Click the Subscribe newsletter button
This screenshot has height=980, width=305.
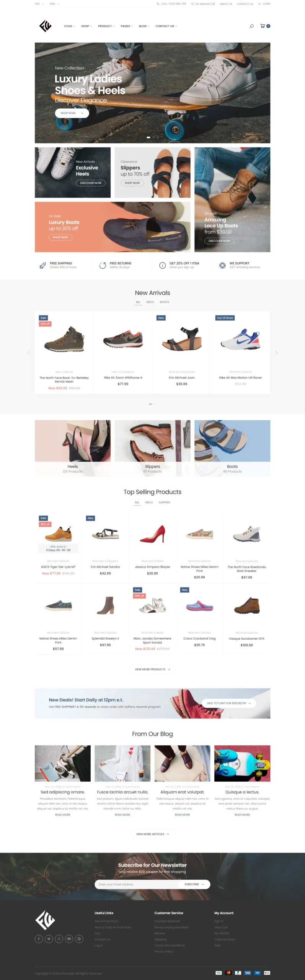[194, 884]
